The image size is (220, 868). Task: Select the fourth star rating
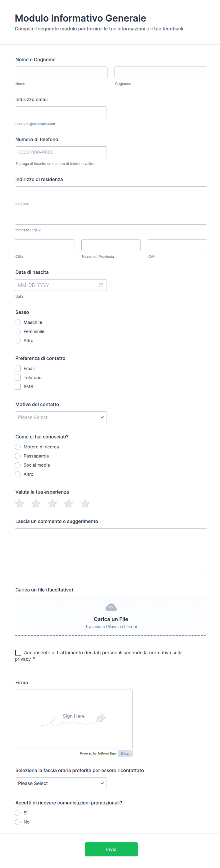click(x=69, y=503)
